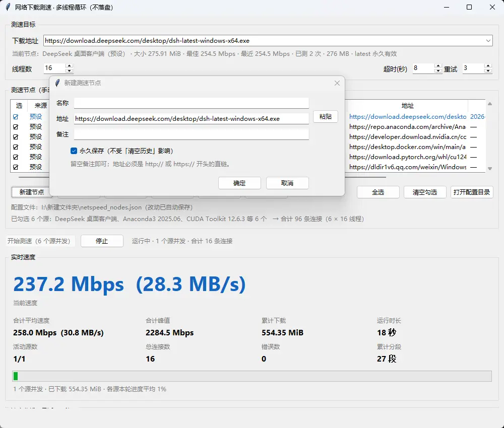Click the 地址 column header in node table

coord(407,106)
